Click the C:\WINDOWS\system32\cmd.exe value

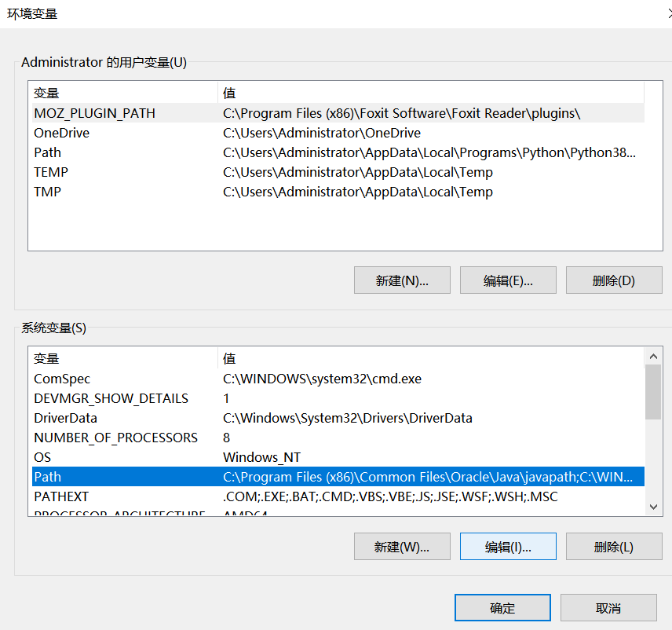point(322,379)
